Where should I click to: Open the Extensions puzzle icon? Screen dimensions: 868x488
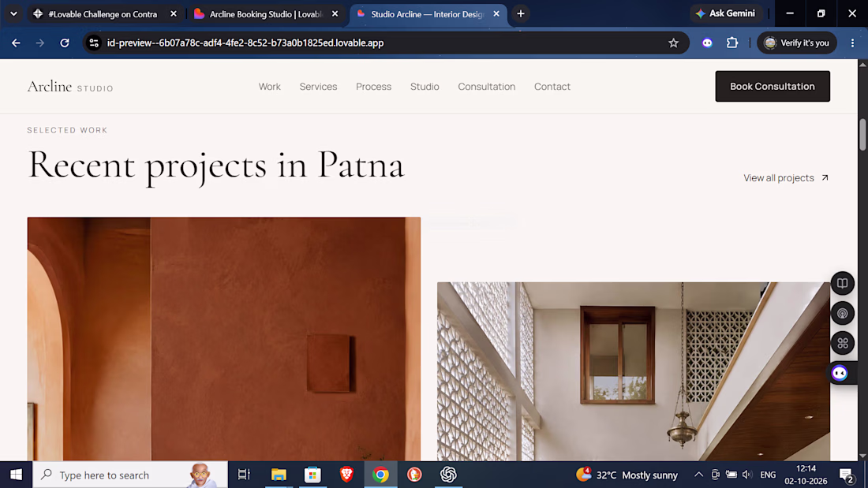click(x=731, y=43)
